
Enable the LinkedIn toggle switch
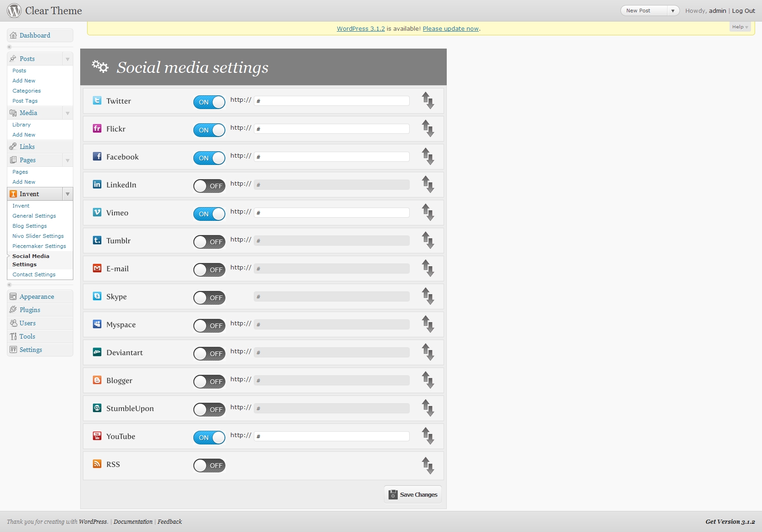coord(209,186)
